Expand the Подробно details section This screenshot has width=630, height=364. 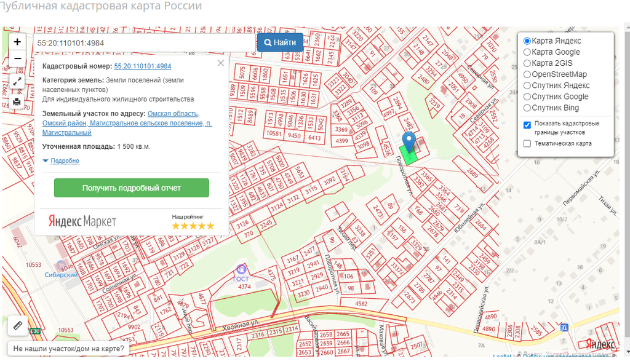(x=65, y=160)
